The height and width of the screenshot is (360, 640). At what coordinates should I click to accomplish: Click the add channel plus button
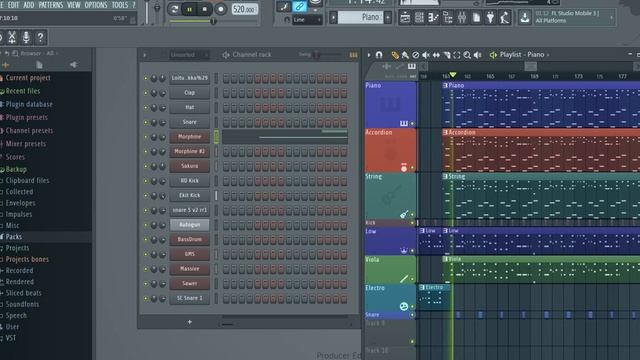click(x=189, y=322)
